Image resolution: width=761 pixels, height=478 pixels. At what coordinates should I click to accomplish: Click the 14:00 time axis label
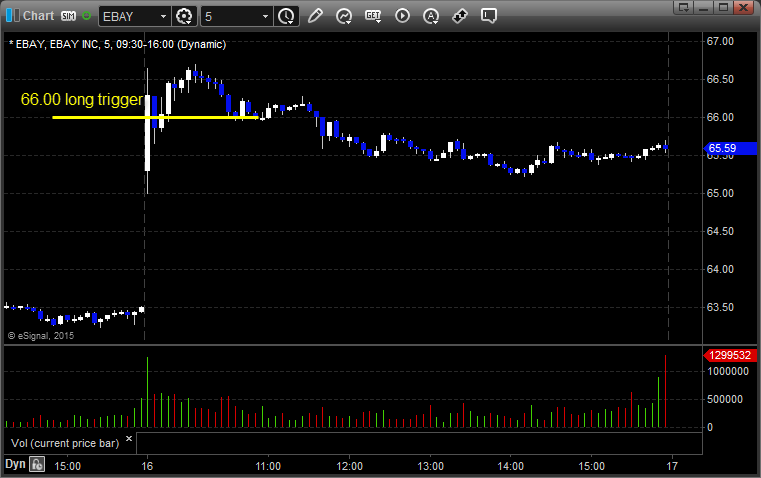511,466
